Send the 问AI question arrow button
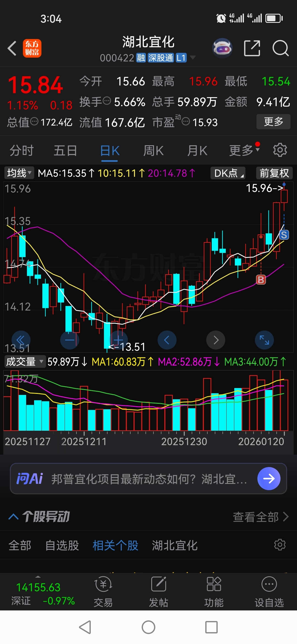 (269, 479)
